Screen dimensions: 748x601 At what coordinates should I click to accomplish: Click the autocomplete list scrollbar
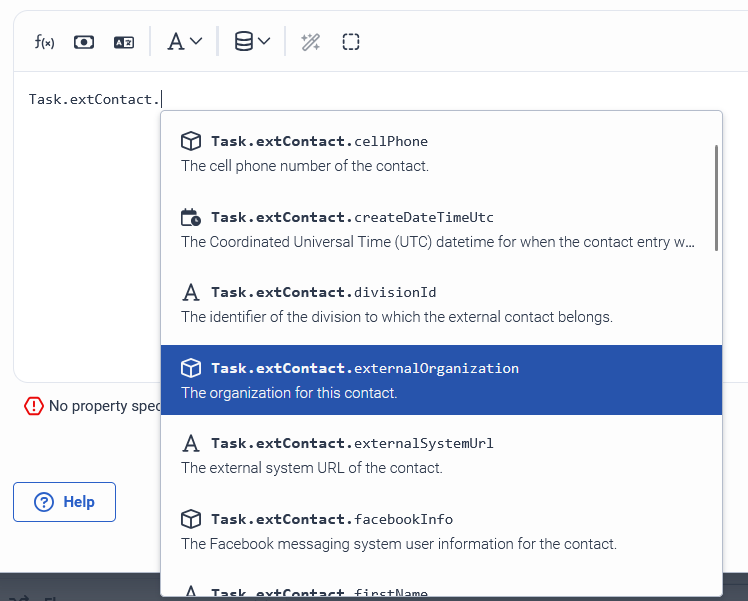point(716,200)
